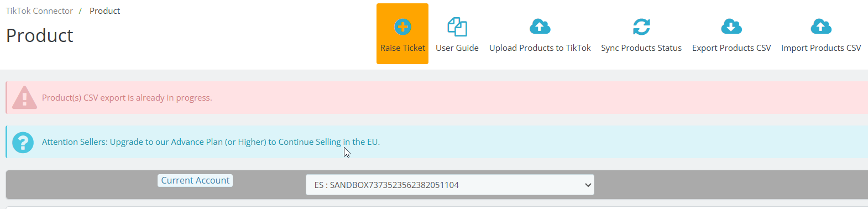Click the Sync Products Status refresh icon

pyautogui.click(x=641, y=27)
